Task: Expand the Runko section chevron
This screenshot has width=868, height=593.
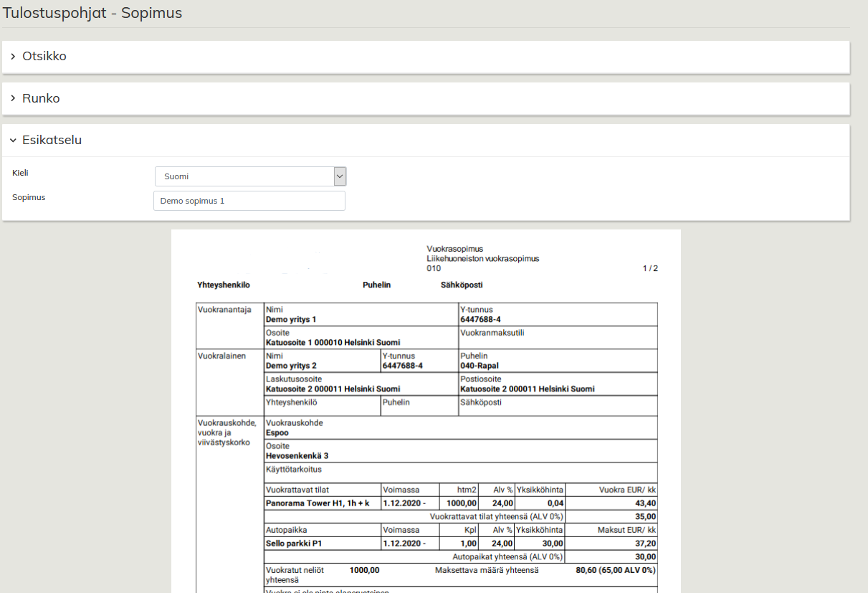Action: 13,98
